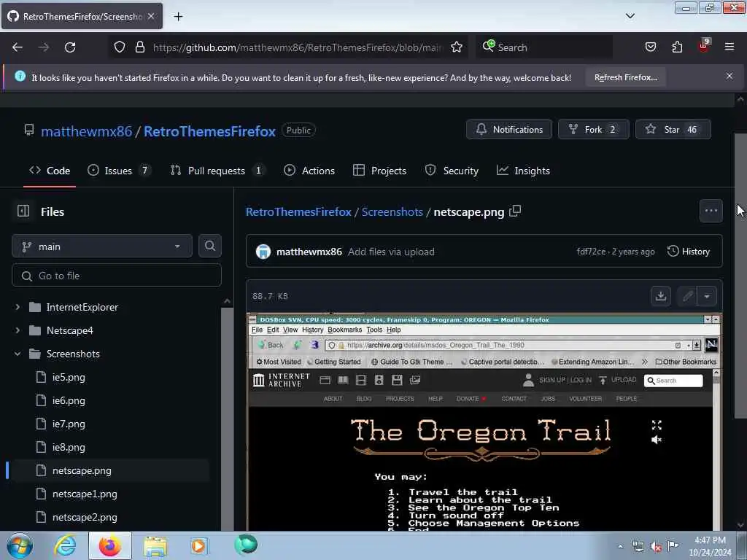The height and width of the screenshot is (560, 747).
Task: Click the netscape.png image preview
Action: point(484,421)
